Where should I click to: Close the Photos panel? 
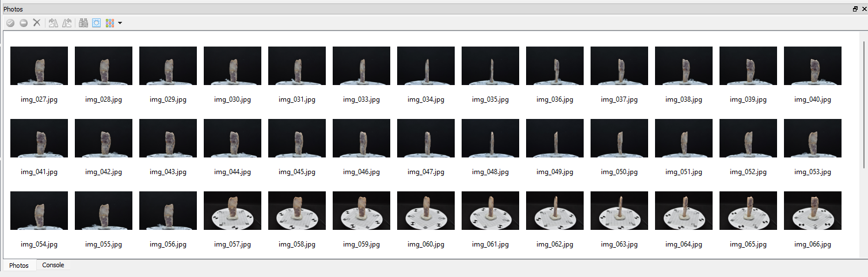coord(863,9)
